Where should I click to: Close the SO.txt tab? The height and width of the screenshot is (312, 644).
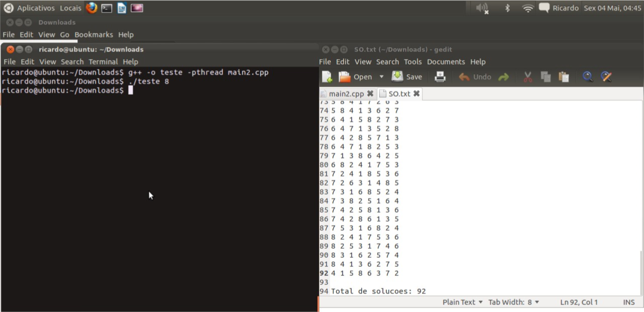point(416,94)
